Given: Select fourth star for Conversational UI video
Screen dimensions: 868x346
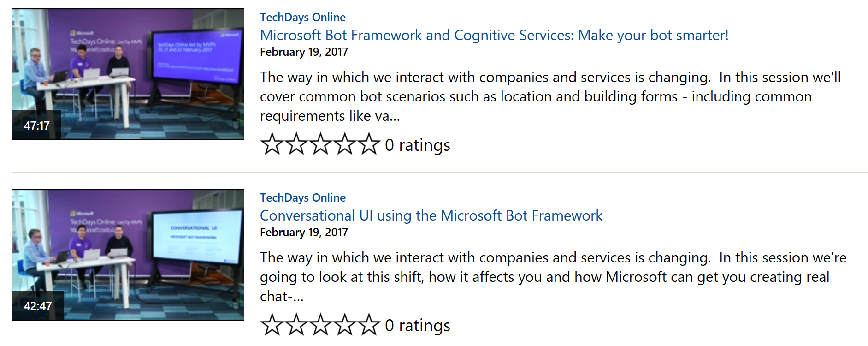Looking at the screenshot, I should point(345,324).
